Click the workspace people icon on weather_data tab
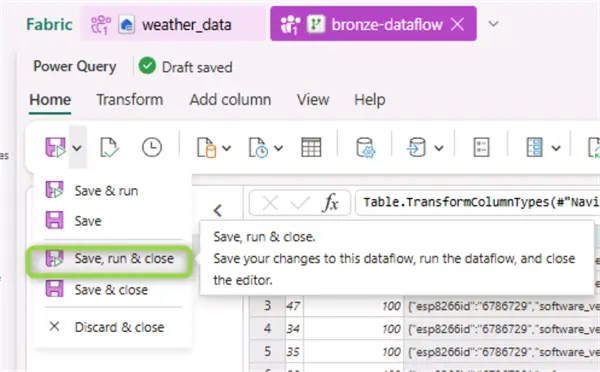Viewport: 600px width, 372px height. [x=101, y=24]
